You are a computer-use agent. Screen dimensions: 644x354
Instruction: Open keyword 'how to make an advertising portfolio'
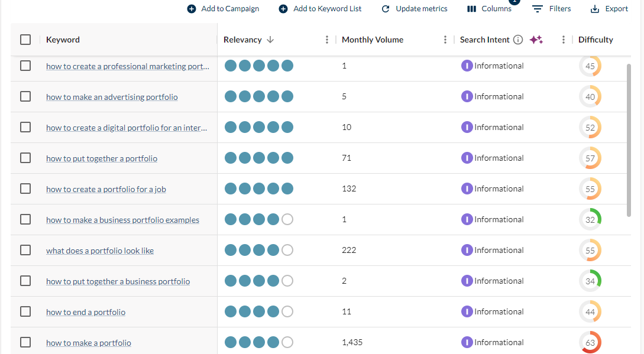(112, 97)
